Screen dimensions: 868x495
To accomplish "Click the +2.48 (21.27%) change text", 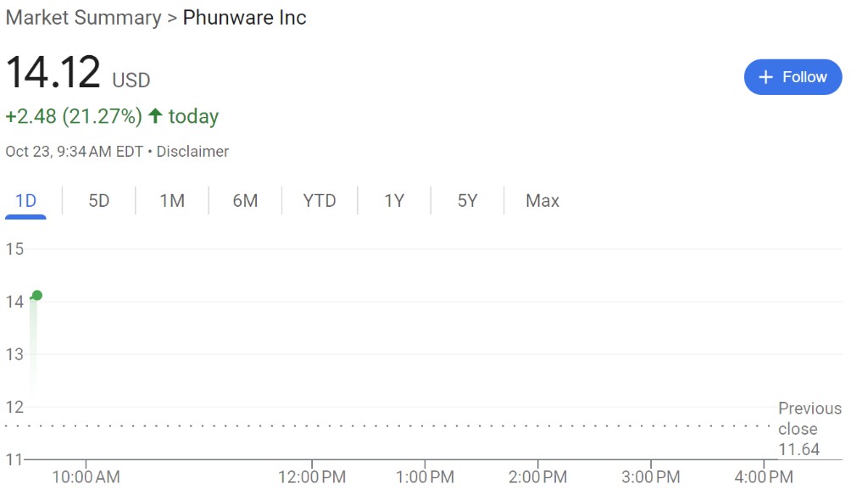I will pyautogui.click(x=74, y=116).
